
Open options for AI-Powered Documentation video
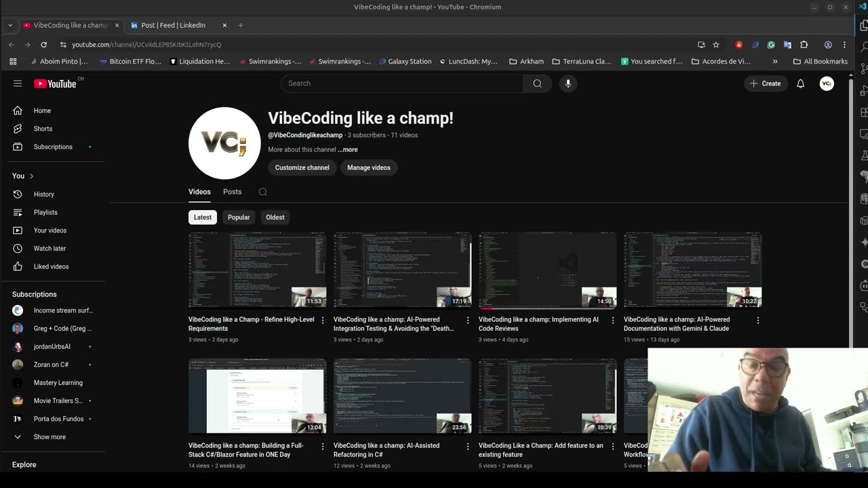tap(757, 320)
